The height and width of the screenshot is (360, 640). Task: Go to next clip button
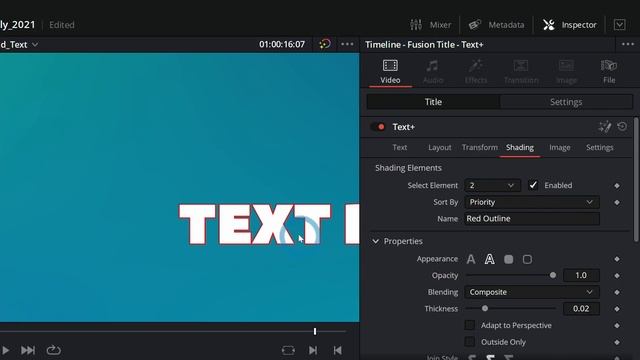tap(313, 350)
